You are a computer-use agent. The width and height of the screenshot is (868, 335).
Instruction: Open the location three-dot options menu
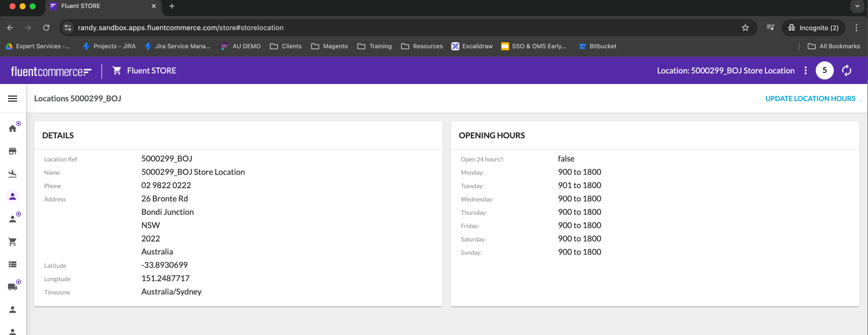tap(806, 71)
